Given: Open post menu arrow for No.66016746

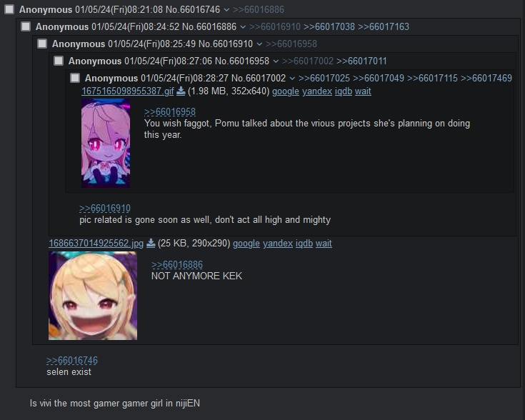Looking at the screenshot, I should tap(226, 10).
